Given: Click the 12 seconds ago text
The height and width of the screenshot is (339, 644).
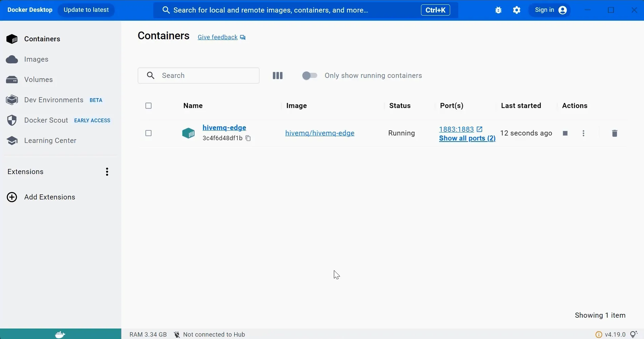Looking at the screenshot, I should (526, 133).
